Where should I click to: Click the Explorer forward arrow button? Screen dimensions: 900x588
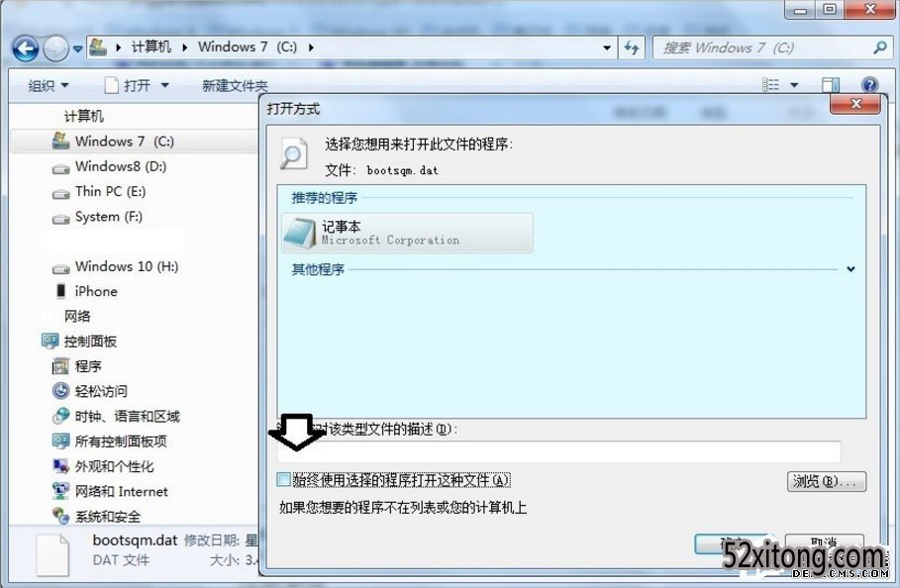click(x=55, y=49)
